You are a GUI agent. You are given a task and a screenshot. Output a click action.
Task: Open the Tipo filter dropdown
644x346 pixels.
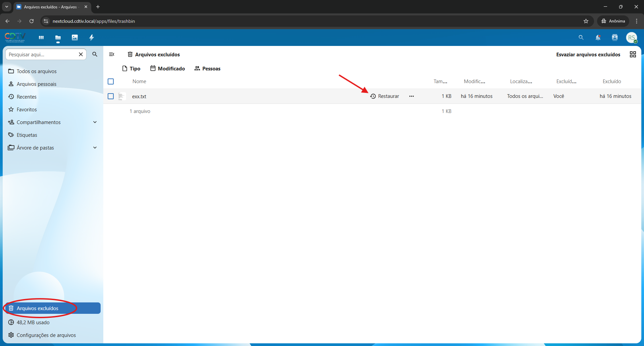131,68
